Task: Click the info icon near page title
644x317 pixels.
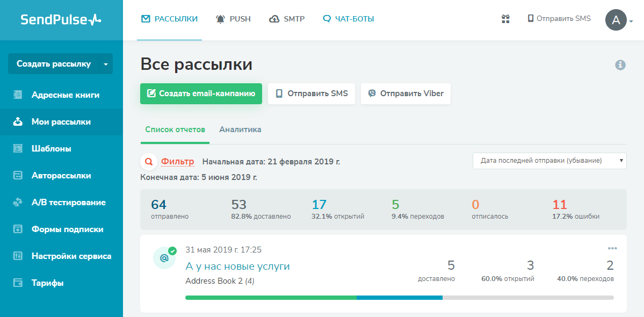Action: click(x=620, y=65)
